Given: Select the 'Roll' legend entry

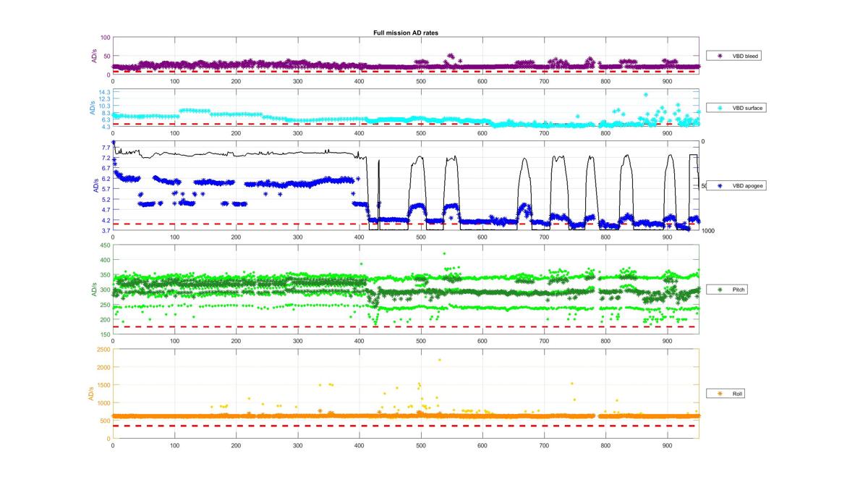Looking at the screenshot, I should point(726,394).
